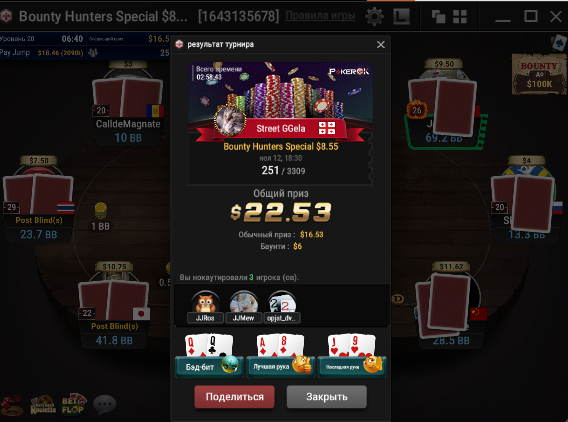
Task: Click the Правила игры link
Action: 320,16
